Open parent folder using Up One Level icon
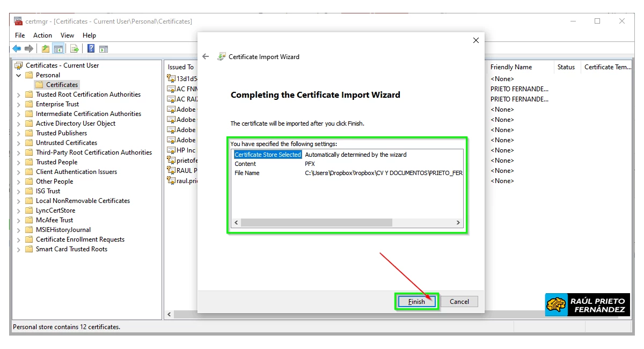Image resolution: width=644 pixels, height=349 pixels. click(x=46, y=48)
